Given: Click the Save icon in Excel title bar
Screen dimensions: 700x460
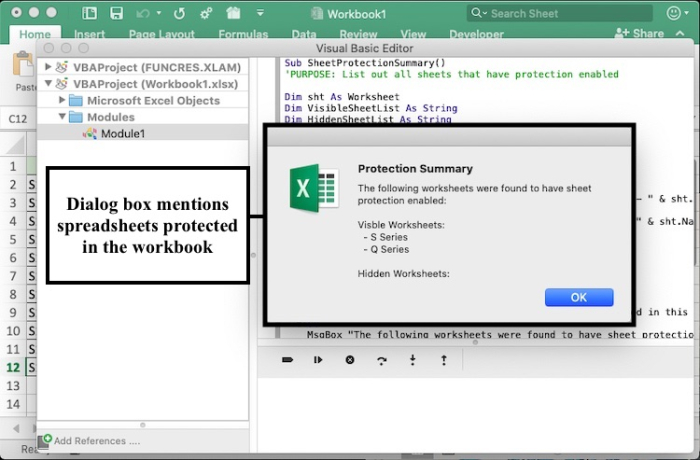Looking at the screenshot, I should (117, 13).
